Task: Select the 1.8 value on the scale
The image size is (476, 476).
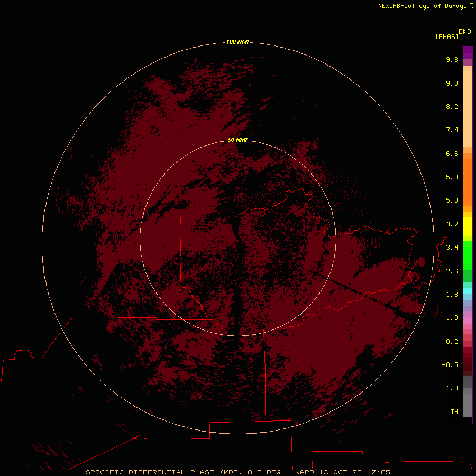Action: pos(452,295)
